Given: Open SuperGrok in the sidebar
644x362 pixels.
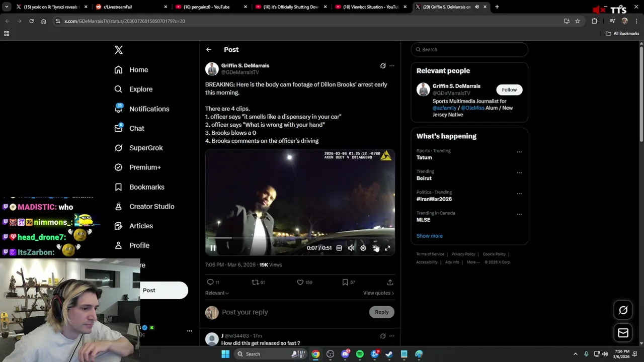Looking at the screenshot, I should [138, 148].
